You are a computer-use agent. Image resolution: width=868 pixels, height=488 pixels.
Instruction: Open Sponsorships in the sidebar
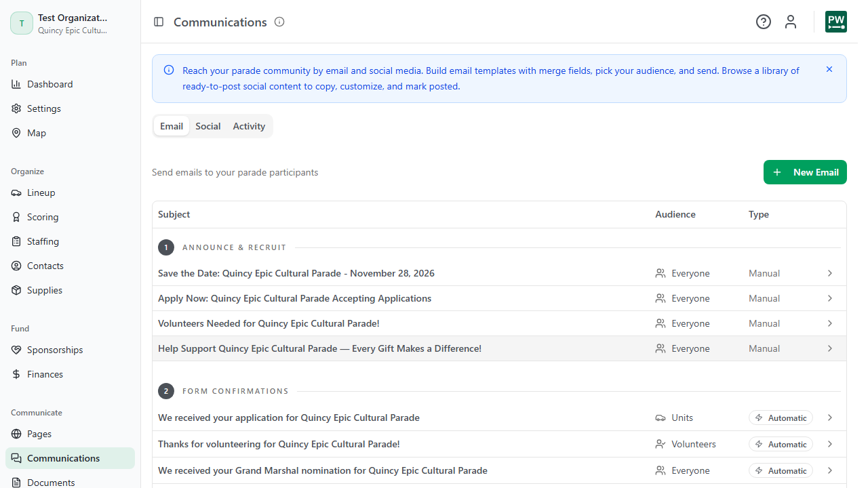pyautogui.click(x=70, y=350)
